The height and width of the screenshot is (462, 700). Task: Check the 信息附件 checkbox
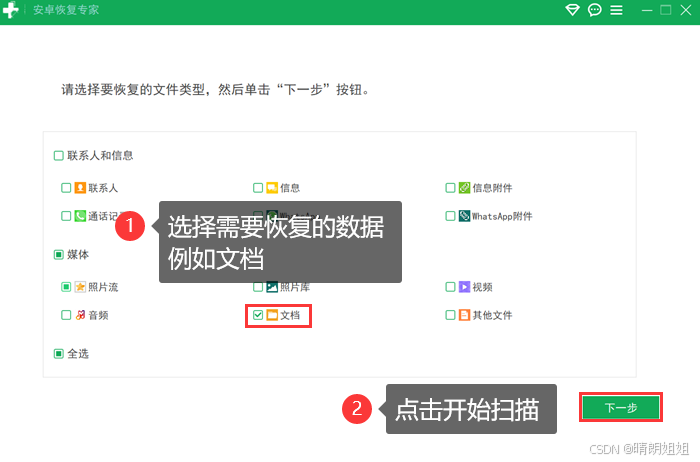point(450,188)
